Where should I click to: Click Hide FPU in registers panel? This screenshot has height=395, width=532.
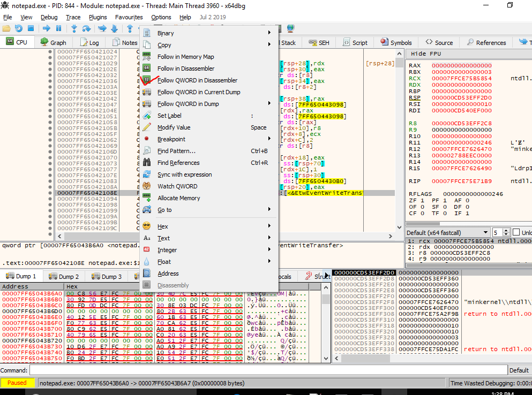426,54
